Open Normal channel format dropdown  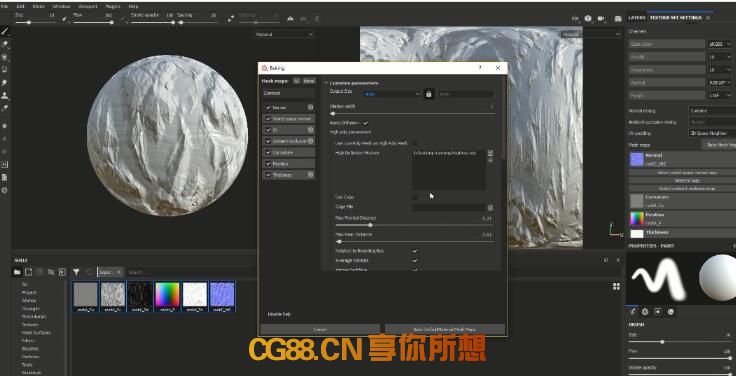[720, 83]
